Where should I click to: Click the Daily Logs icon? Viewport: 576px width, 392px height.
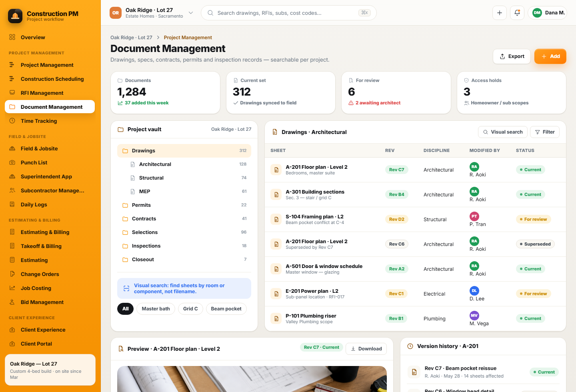coord(12,204)
